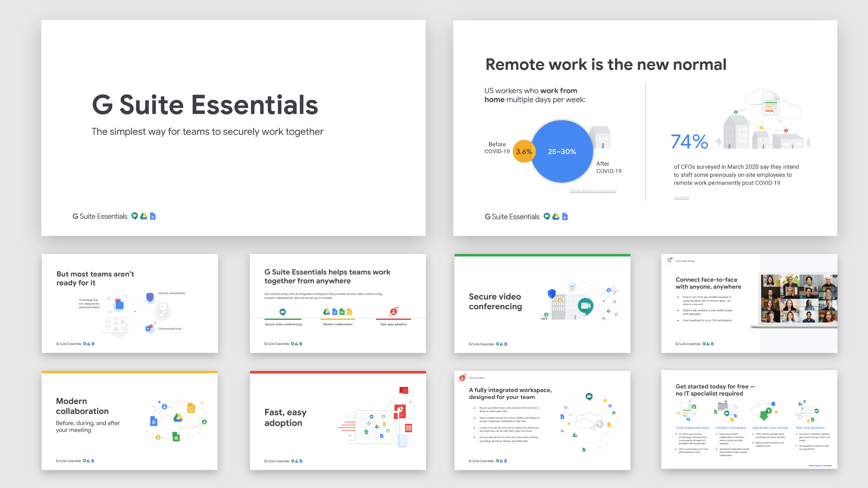Viewport: 868px width, 488px height.
Task: Open 'Get started today for free' slide
Action: pos(749,420)
